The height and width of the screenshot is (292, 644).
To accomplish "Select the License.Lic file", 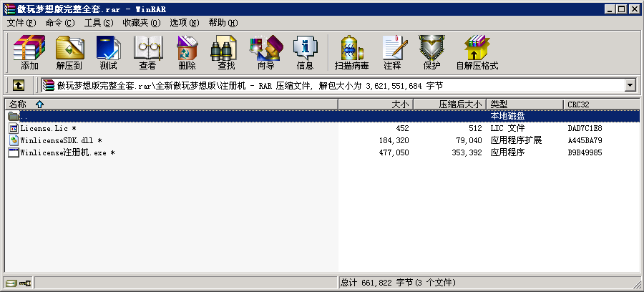I will [47, 128].
